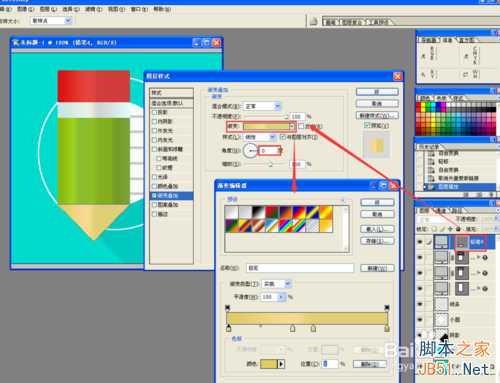Open the Blend Mode dropdown
Viewport: 500px width, 383px height.
coord(262,106)
